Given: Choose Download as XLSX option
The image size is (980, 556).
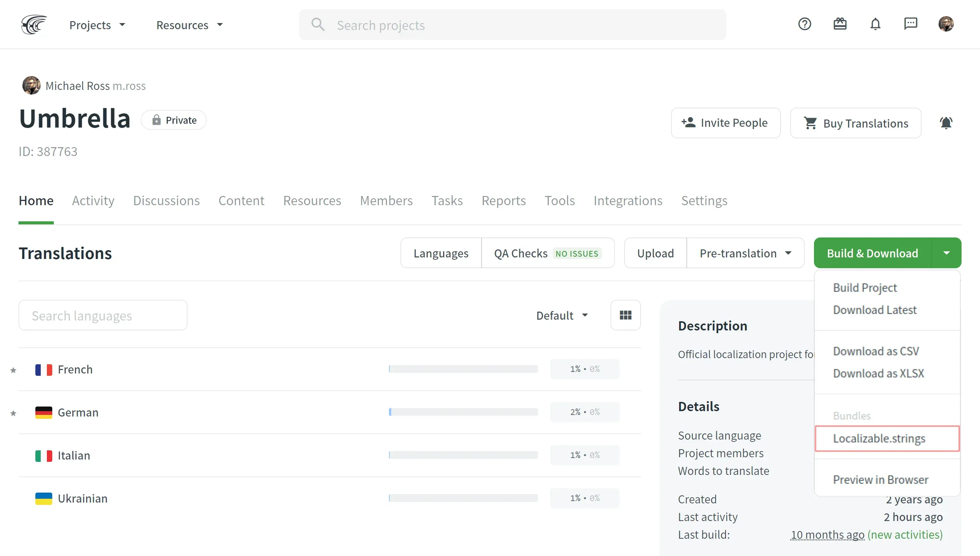Looking at the screenshot, I should 878,373.
